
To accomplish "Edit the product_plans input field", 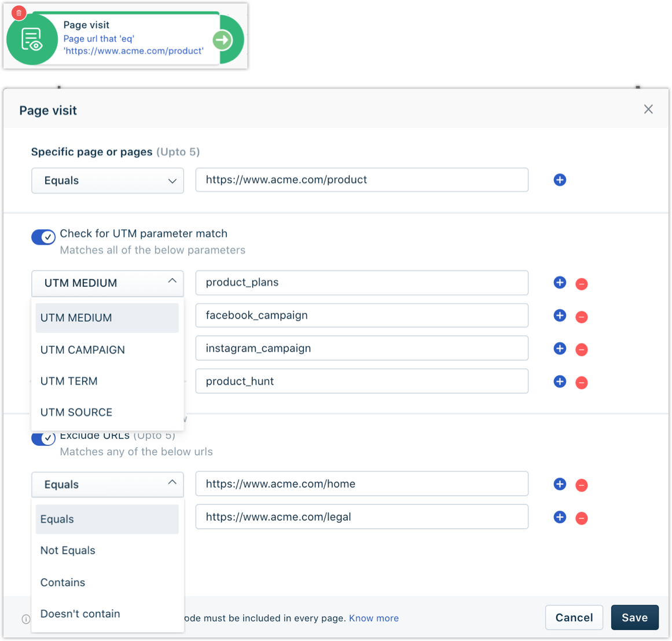I will pyautogui.click(x=362, y=283).
